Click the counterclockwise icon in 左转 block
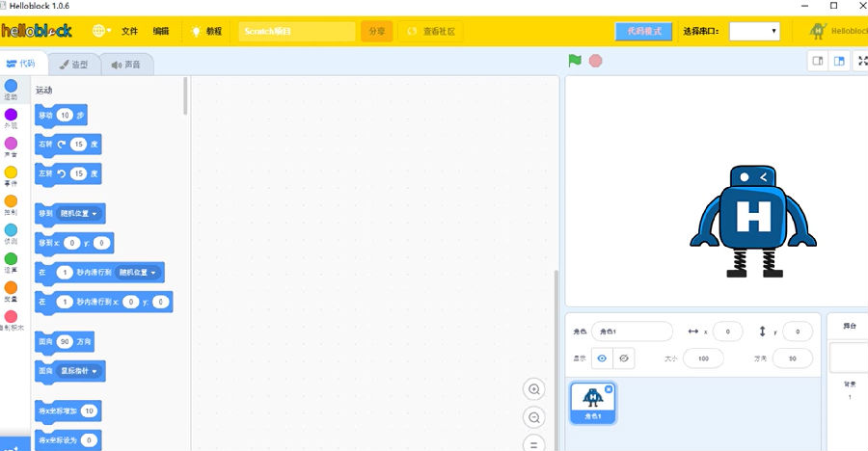This screenshot has width=868, height=451. point(62,173)
